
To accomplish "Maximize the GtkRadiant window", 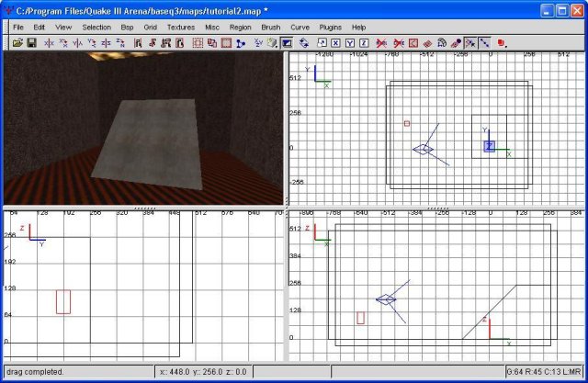I will coord(562,11).
